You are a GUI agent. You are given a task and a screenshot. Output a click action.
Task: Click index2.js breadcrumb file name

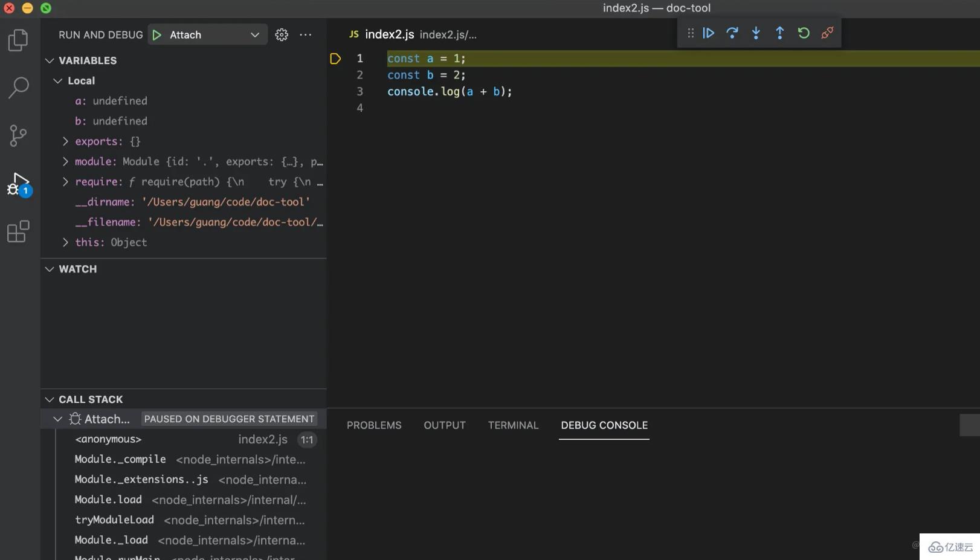[390, 34]
